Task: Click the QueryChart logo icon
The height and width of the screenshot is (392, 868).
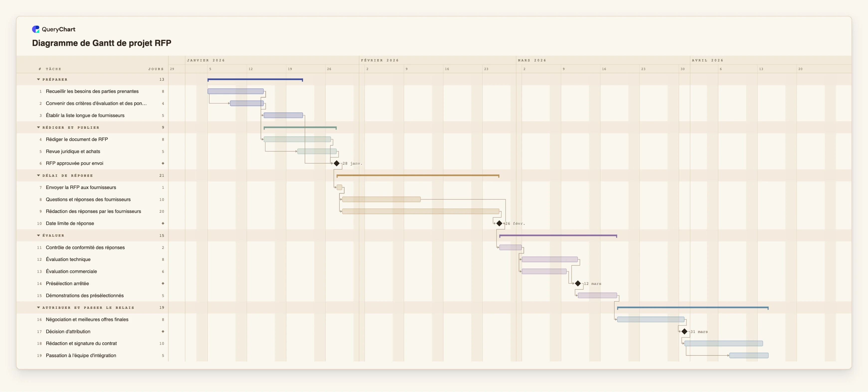Action: coord(36,29)
